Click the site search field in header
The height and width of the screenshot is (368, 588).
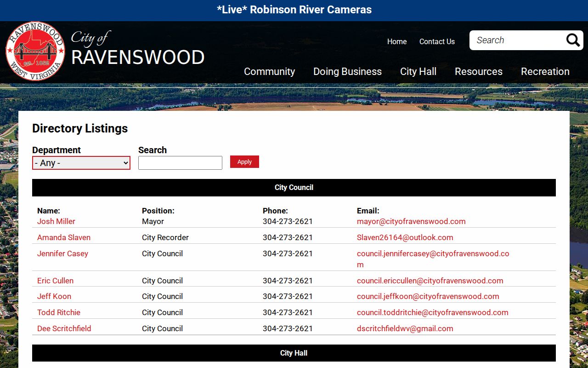click(518, 40)
